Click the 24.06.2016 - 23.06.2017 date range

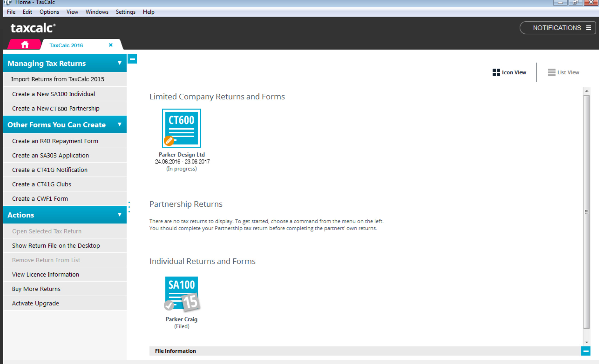click(x=182, y=161)
